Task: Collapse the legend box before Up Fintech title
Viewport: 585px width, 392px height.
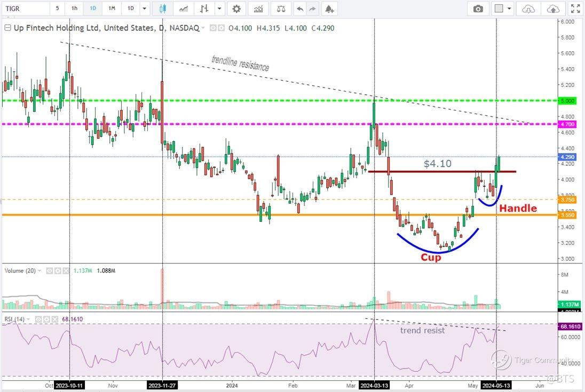Action: click(x=7, y=28)
